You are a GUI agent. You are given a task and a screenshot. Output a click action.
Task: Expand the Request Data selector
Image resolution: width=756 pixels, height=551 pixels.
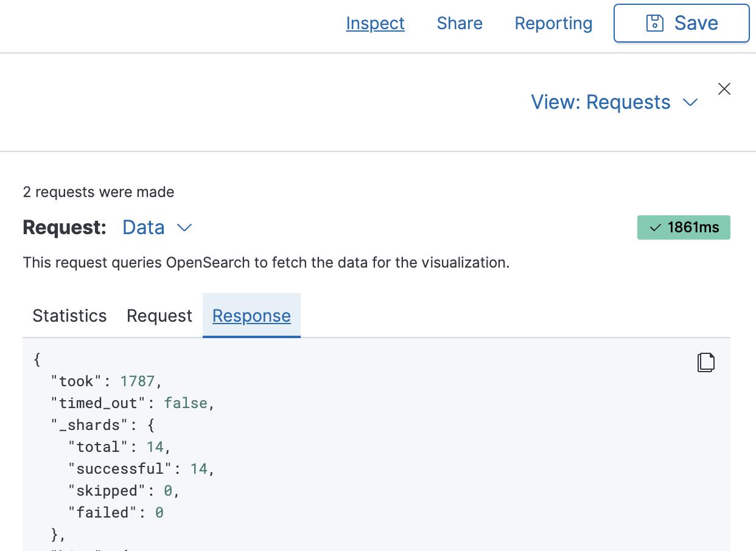[x=158, y=227]
